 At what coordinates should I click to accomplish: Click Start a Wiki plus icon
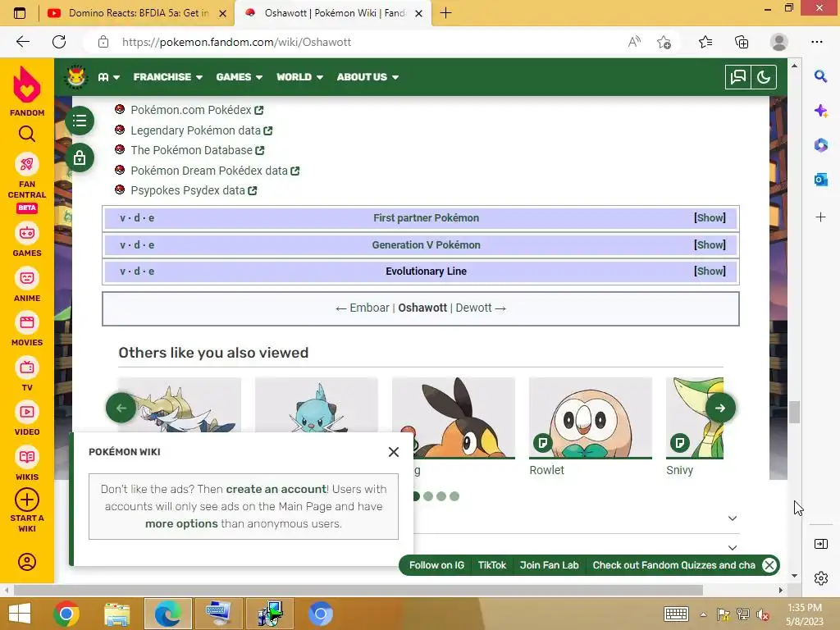pos(27,500)
